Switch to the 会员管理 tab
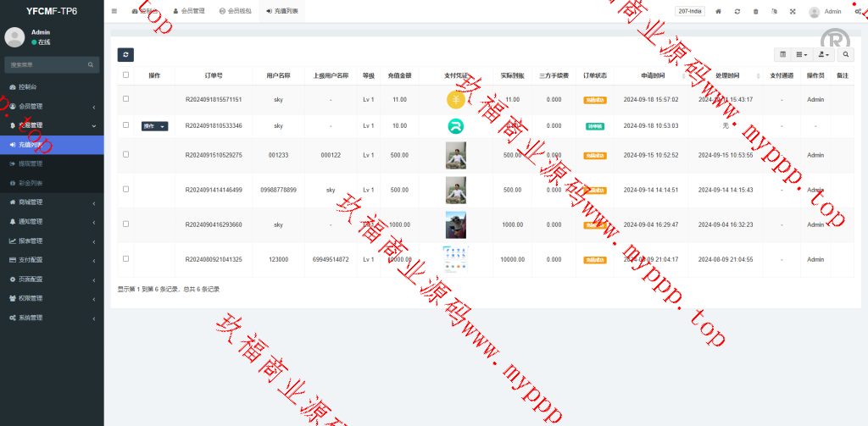This screenshot has height=426, width=868. tap(189, 12)
